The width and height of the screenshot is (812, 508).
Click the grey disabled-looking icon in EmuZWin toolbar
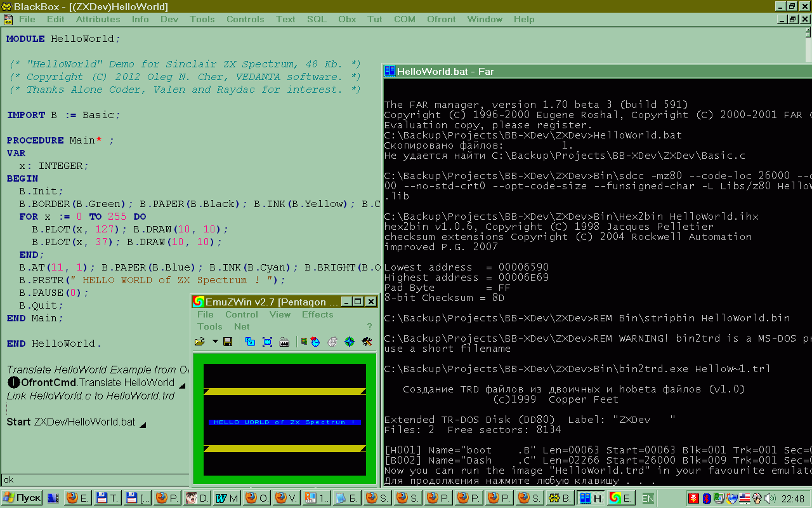[x=332, y=342]
